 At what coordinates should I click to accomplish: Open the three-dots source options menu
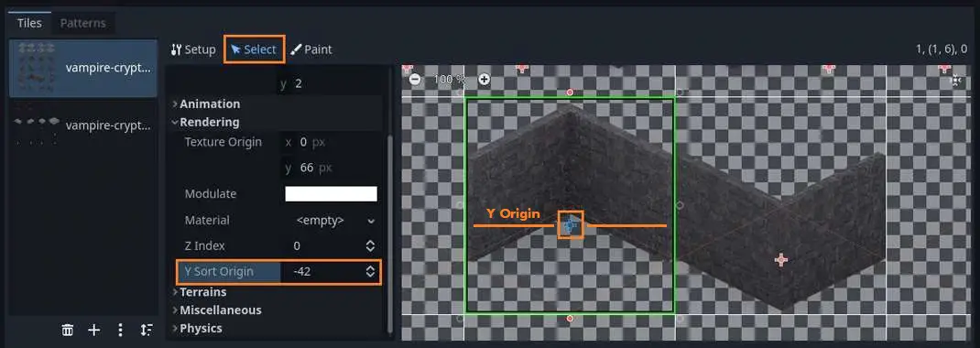pyautogui.click(x=120, y=330)
